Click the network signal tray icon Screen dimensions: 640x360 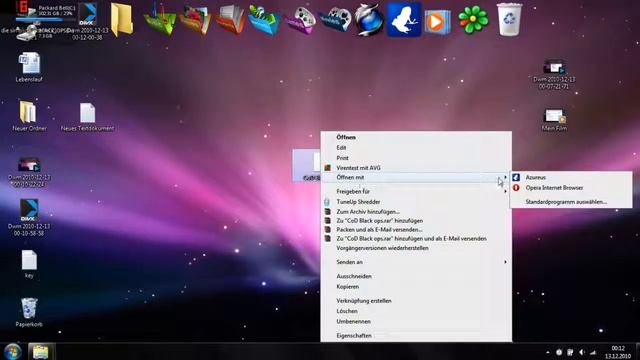593,352
